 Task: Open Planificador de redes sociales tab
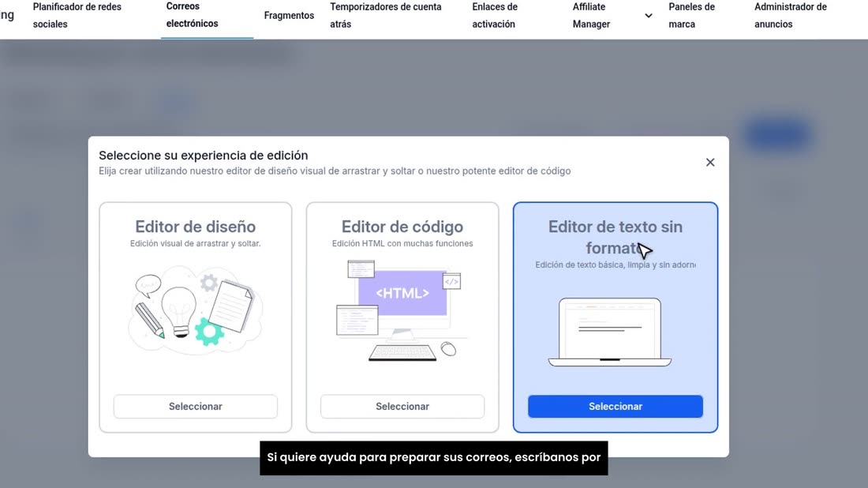click(x=77, y=16)
